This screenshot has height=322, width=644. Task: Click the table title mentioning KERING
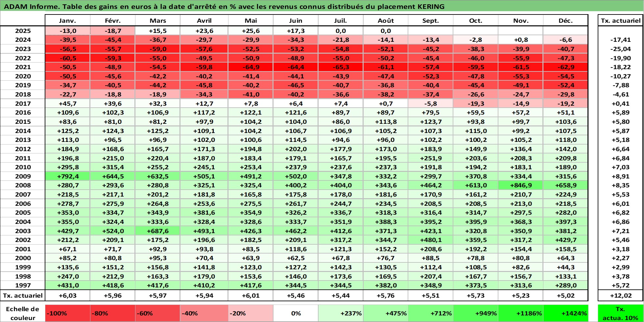click(224, 6)
